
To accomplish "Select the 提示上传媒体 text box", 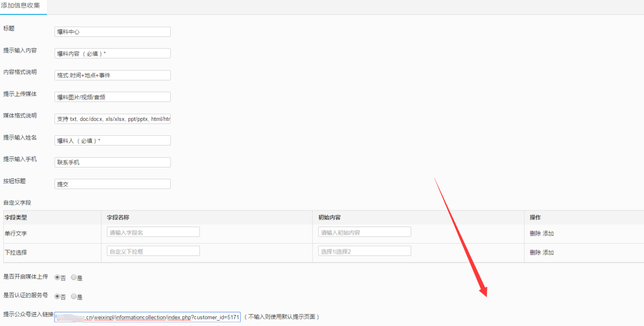I will tap(112, 97).
